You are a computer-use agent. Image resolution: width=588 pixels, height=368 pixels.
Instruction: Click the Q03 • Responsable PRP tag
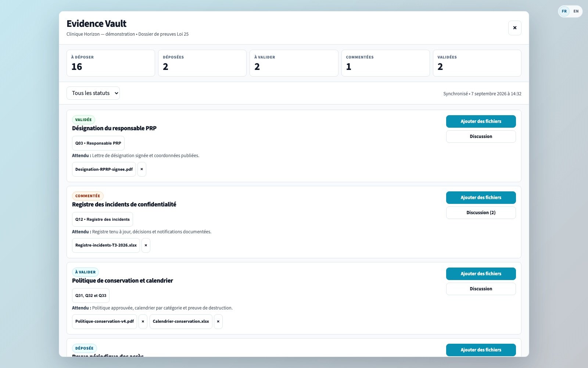[98, 143]
